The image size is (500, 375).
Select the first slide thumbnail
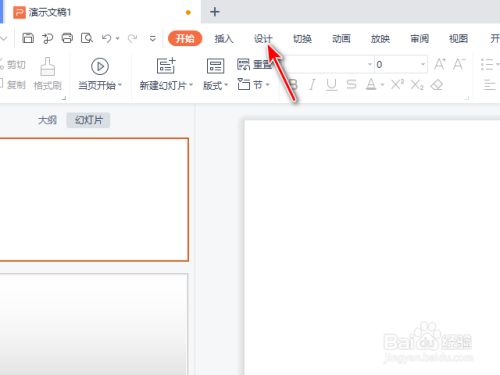94,199
